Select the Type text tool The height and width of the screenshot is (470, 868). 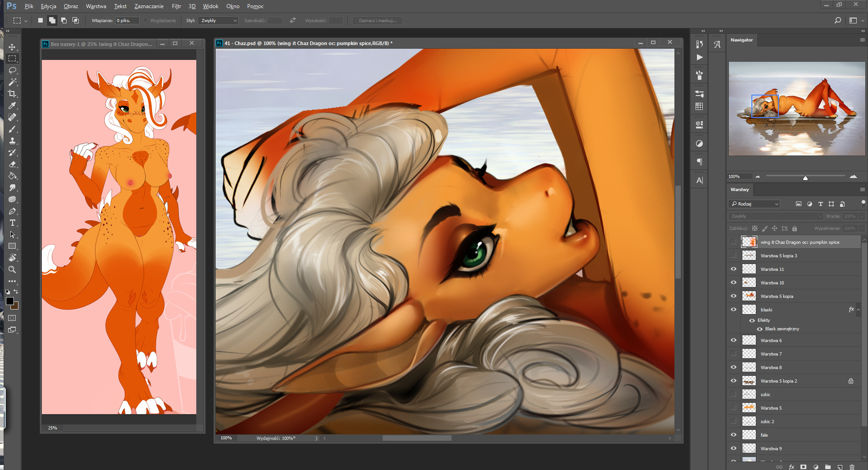(12, 223)
